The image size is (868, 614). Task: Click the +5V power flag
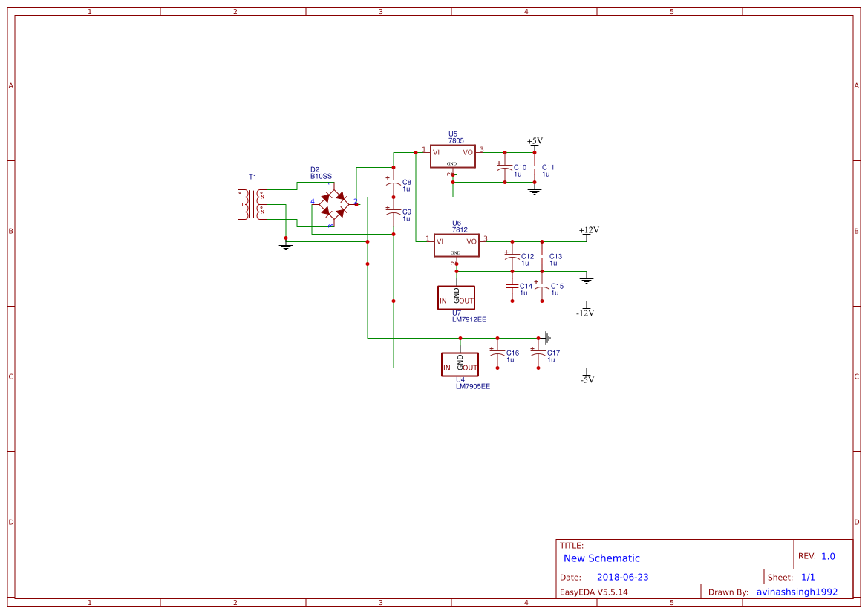tap(535, 143)
